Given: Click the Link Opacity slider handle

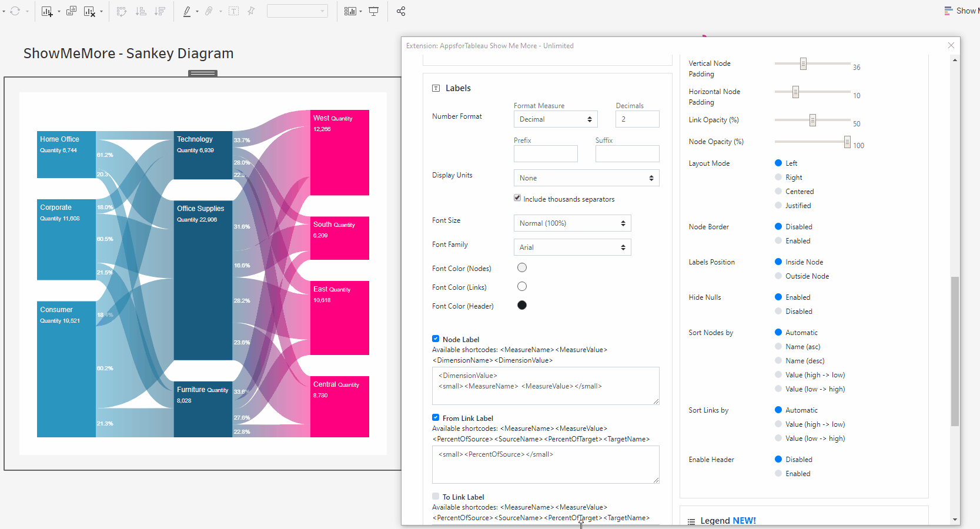Looking at the screenshot, I should click(812, 120).
